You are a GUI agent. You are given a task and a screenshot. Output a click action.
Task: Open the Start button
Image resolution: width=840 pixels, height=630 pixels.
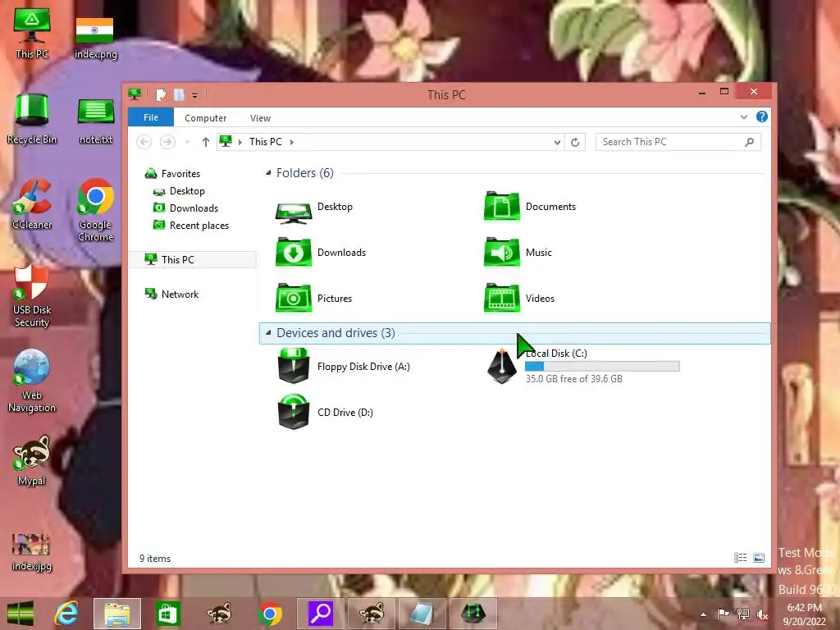pos(21,614)
